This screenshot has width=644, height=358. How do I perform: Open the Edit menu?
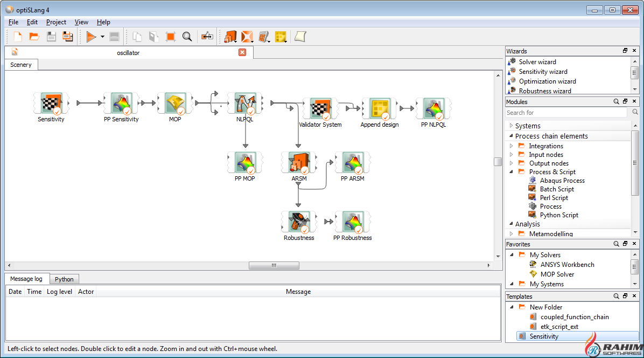[32, 22]
